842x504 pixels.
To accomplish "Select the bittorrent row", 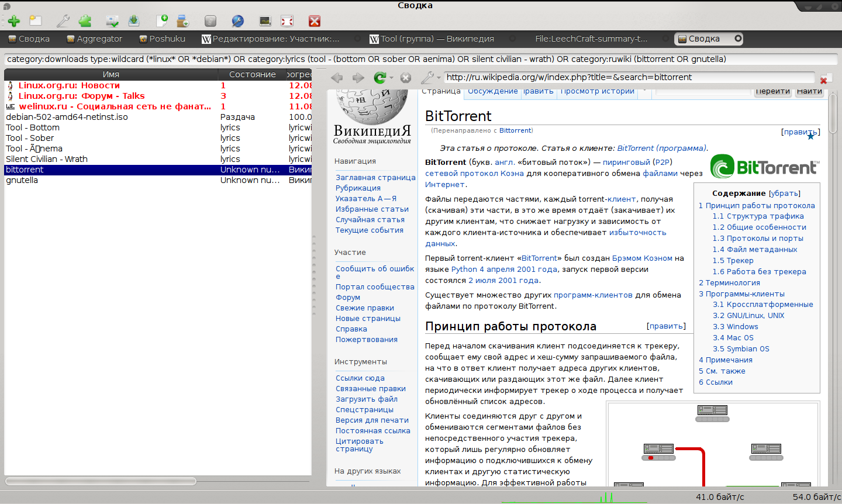I will tap(158, 170).
